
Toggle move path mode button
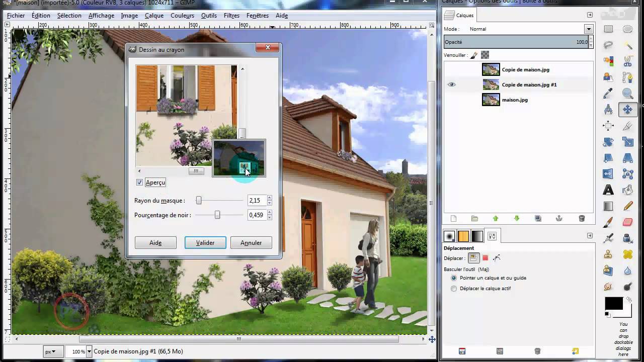[x=497, y=258]
